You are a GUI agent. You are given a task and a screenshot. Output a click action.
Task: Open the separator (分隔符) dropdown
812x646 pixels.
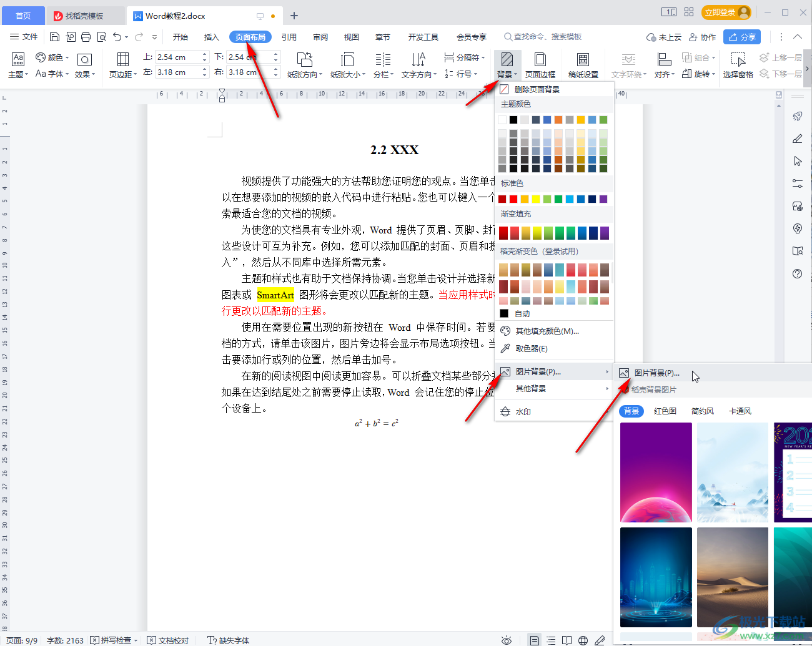point(464,57)
